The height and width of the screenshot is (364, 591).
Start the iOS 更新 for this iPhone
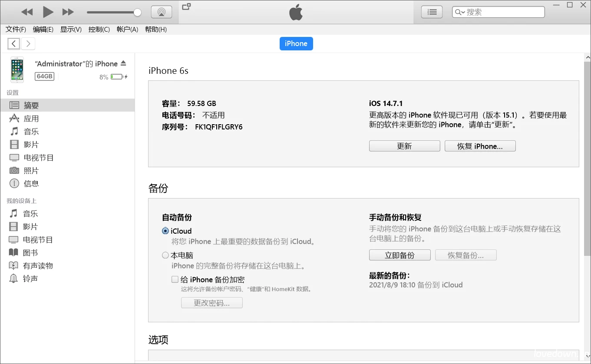pyautogui.click(x=404, y=146)
